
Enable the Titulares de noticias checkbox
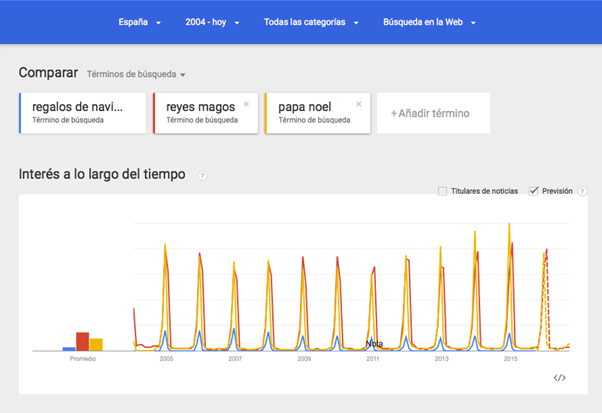[x=442, y=191]
